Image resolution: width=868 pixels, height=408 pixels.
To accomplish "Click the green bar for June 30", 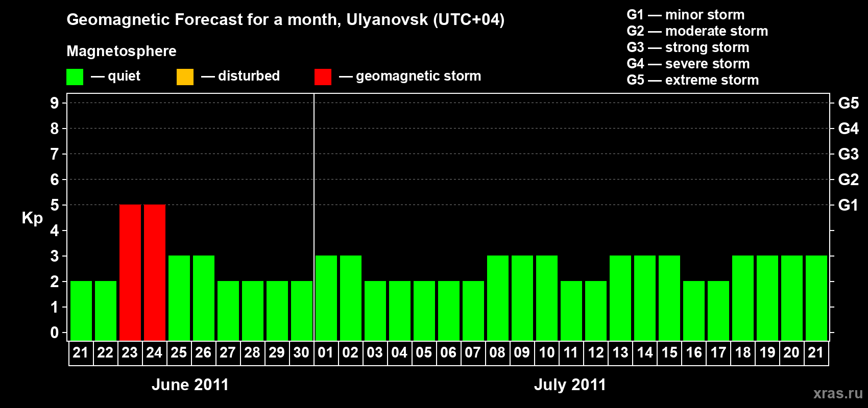I will pos(302,311).
